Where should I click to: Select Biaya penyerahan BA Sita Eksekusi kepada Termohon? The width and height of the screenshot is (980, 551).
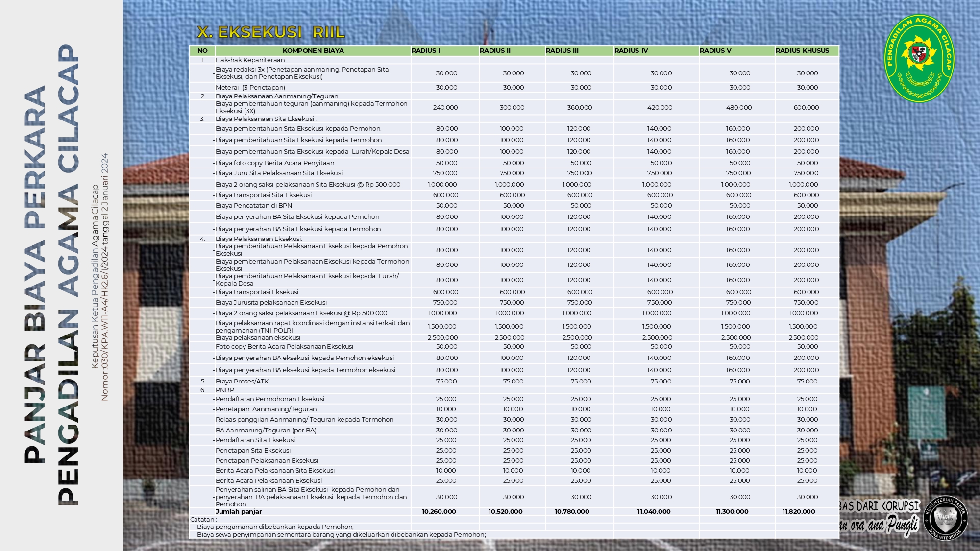click(298, 229)
